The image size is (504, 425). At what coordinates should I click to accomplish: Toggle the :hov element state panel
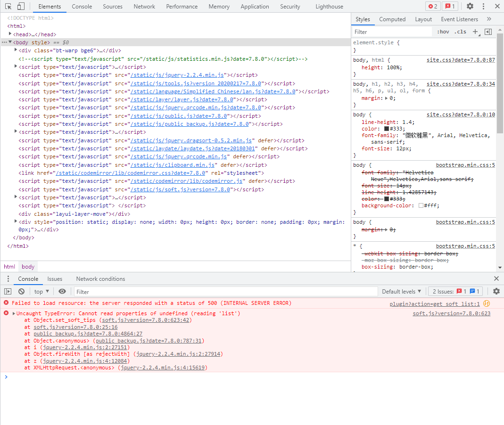(443, 32)
